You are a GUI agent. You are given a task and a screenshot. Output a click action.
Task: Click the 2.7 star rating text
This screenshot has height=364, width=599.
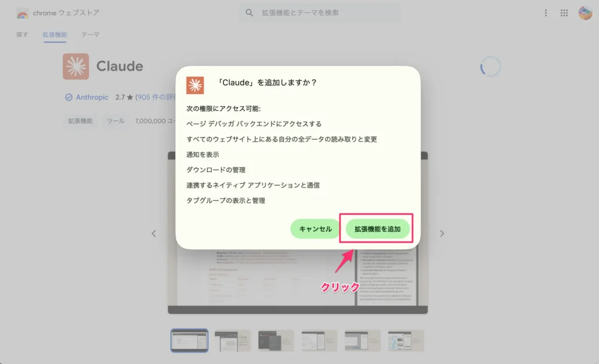pos(124,98)
